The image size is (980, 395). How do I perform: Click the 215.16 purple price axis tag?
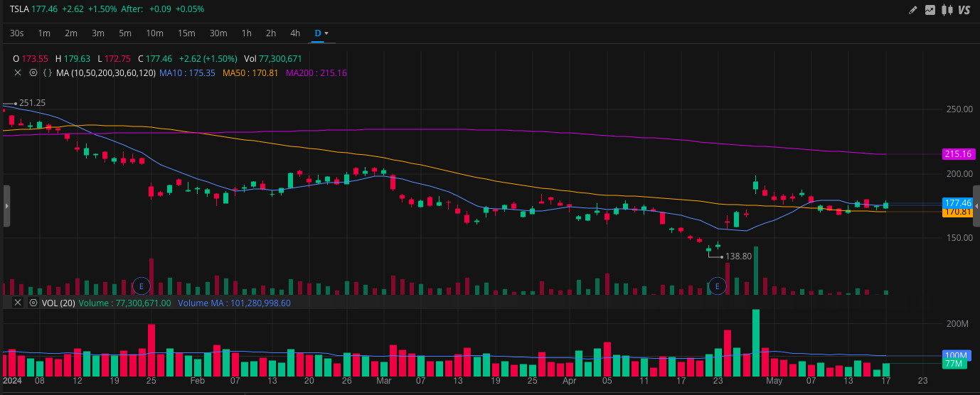point(957,154)
